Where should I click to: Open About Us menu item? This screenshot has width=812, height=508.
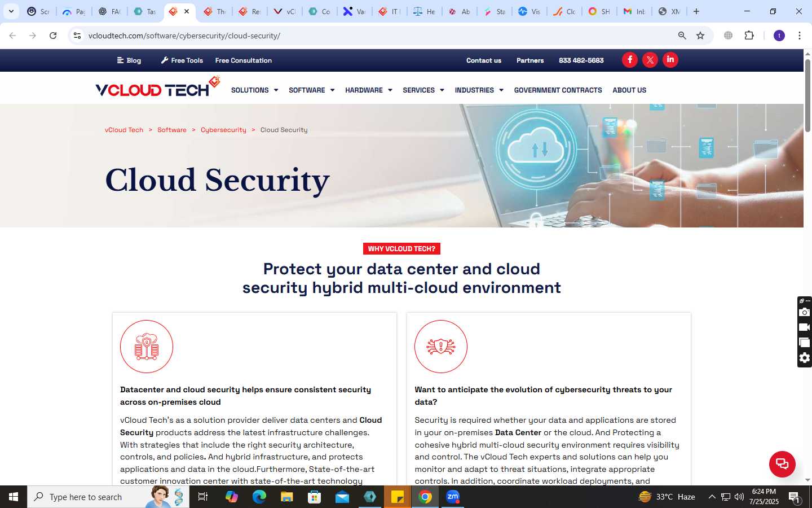click(629, 90)
